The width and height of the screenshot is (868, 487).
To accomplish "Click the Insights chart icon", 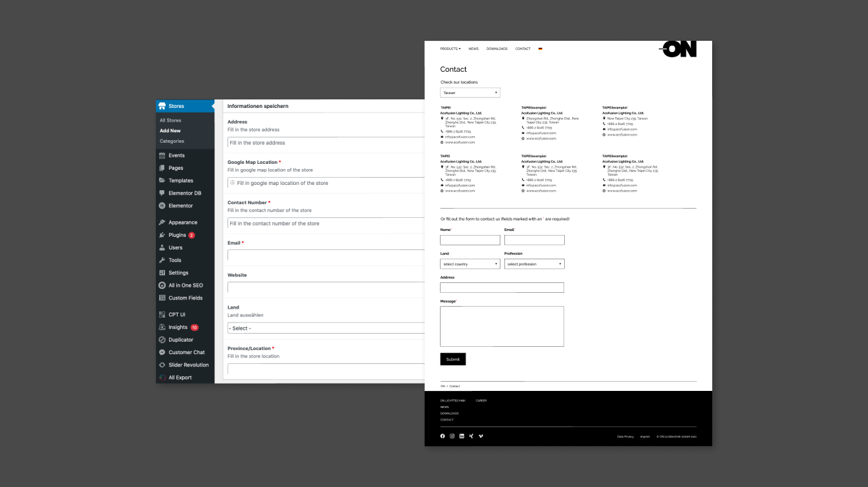I will pyautogui.click(x=162, y=327).
